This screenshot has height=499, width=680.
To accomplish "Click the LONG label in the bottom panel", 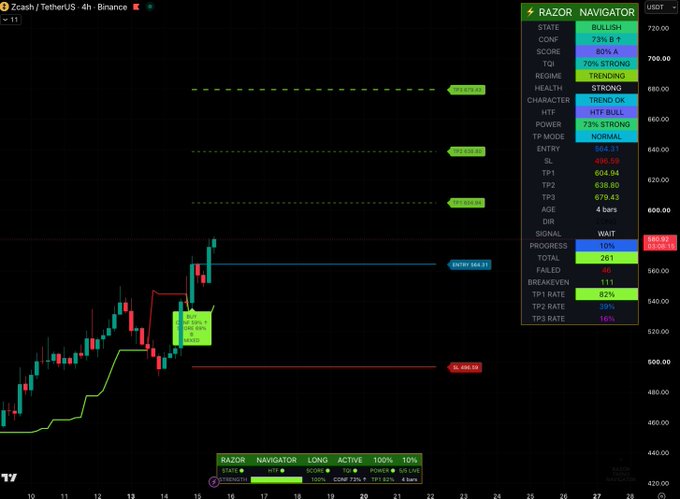I will (317, 460).
